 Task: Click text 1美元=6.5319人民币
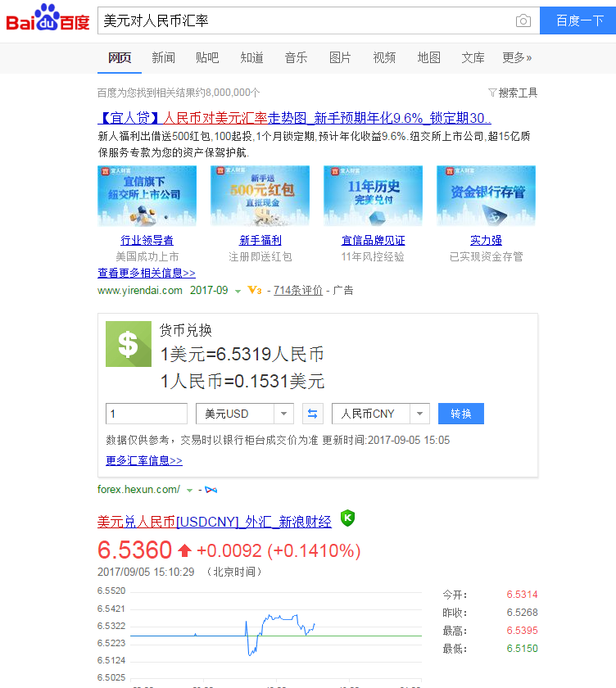pos(242,355)
